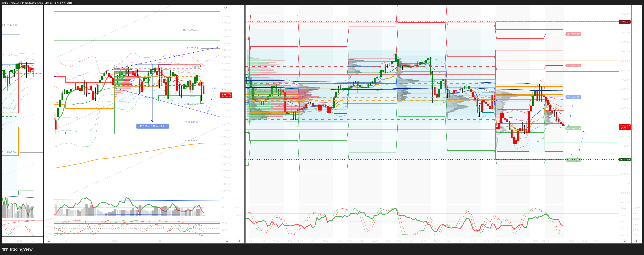Toggle the A auto-scale button on daily chart
The height and width of the screenshot is (255, 644).
(227, 241)
